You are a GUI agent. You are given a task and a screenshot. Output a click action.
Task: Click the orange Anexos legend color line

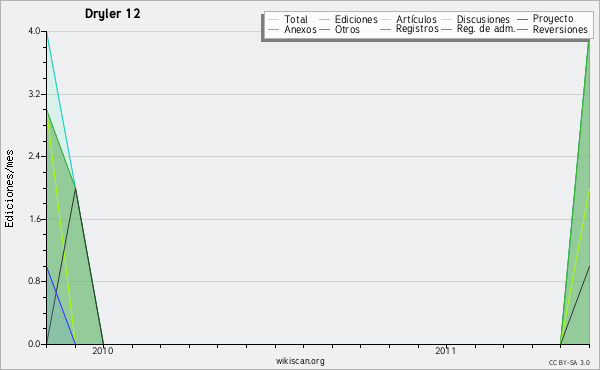(x=274, y=29)
